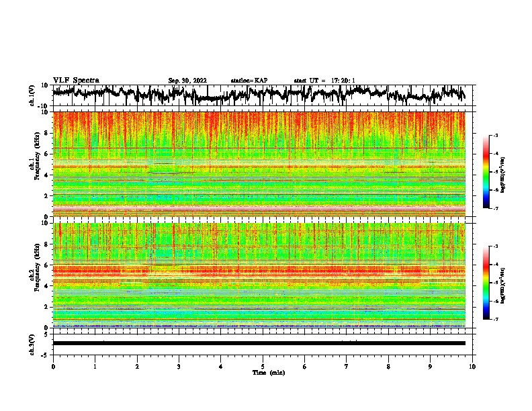This screenshot has width=532, height=411.
Task: Click the strong red band near 5.5 kHz in ch.2
Action: [x=259, y=270]
